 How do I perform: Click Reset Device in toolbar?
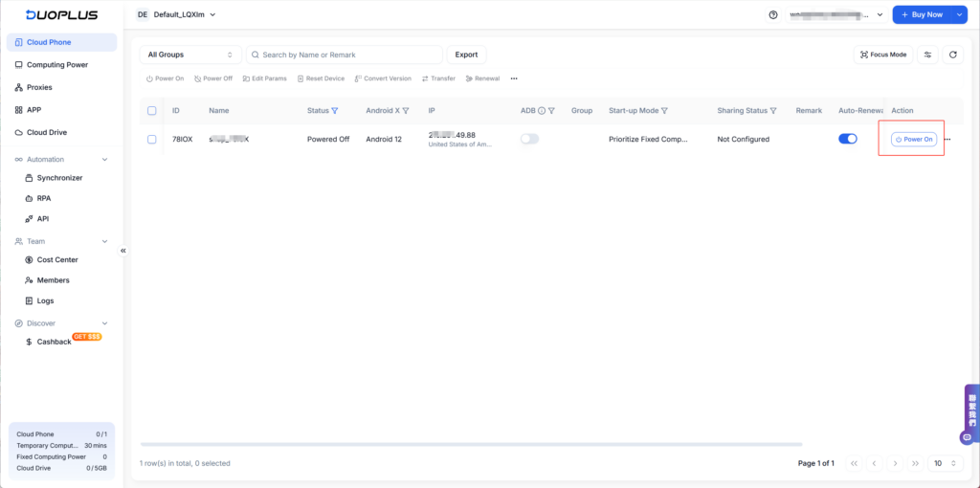tap(321, 78)
